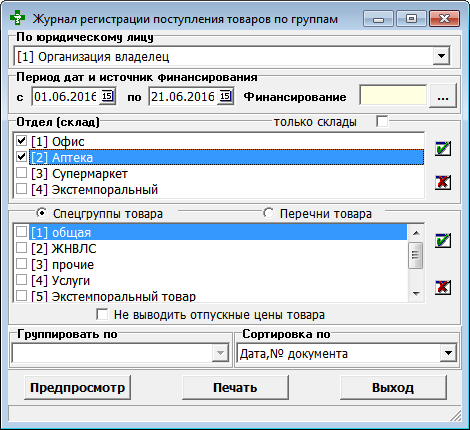Click the green cross application icon

tap(17, 19)
